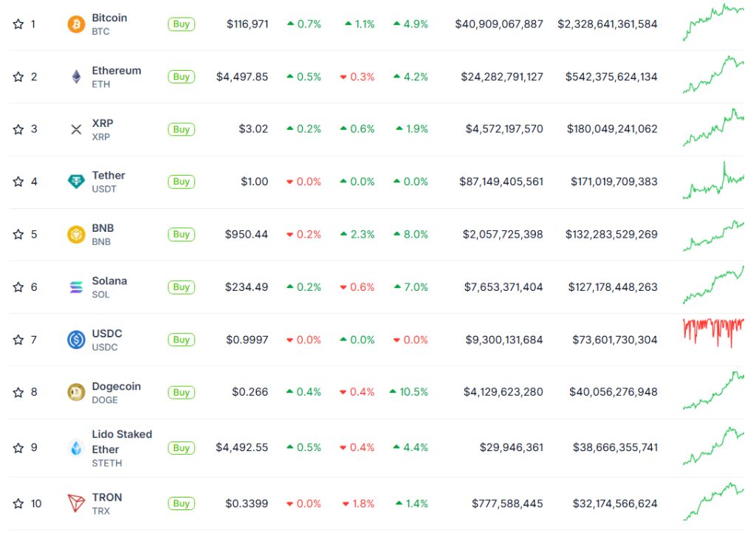Star Lido Staked Ether row

click(x=18, y=447)
